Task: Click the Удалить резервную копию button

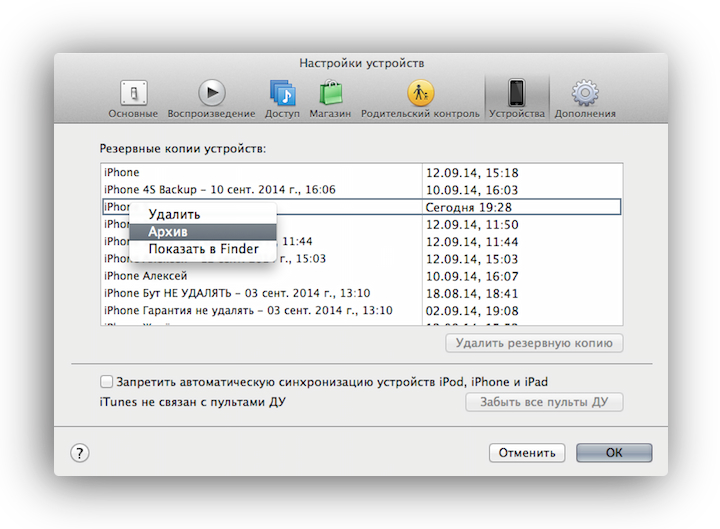Action: click(534, 343)
